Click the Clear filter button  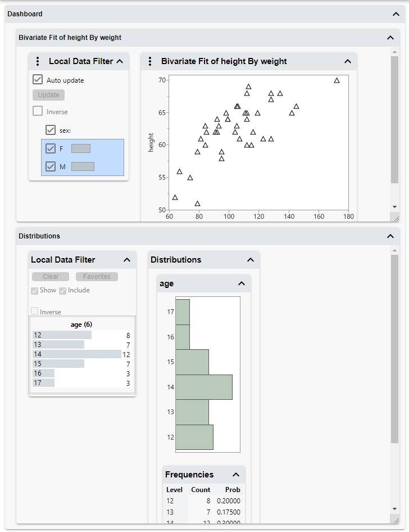pyautogui.click(x=51, y=277)
